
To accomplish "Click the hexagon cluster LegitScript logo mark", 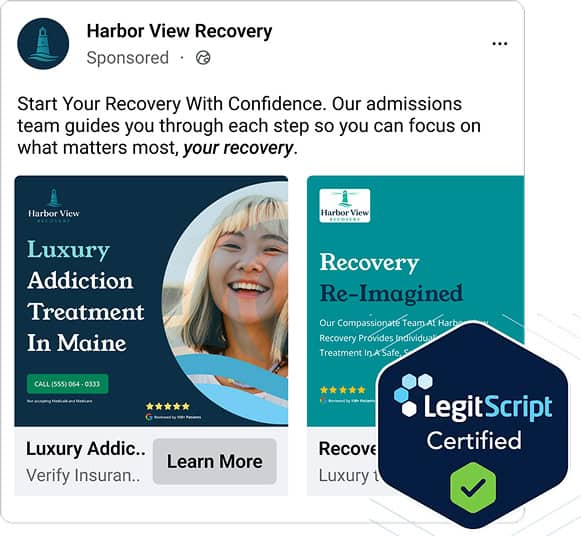I will pos(412,394).
